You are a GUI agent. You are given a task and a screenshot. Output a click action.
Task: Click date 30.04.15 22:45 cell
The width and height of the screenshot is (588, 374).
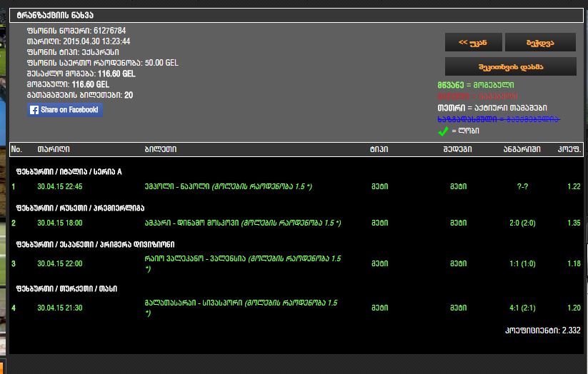point(59,186)
